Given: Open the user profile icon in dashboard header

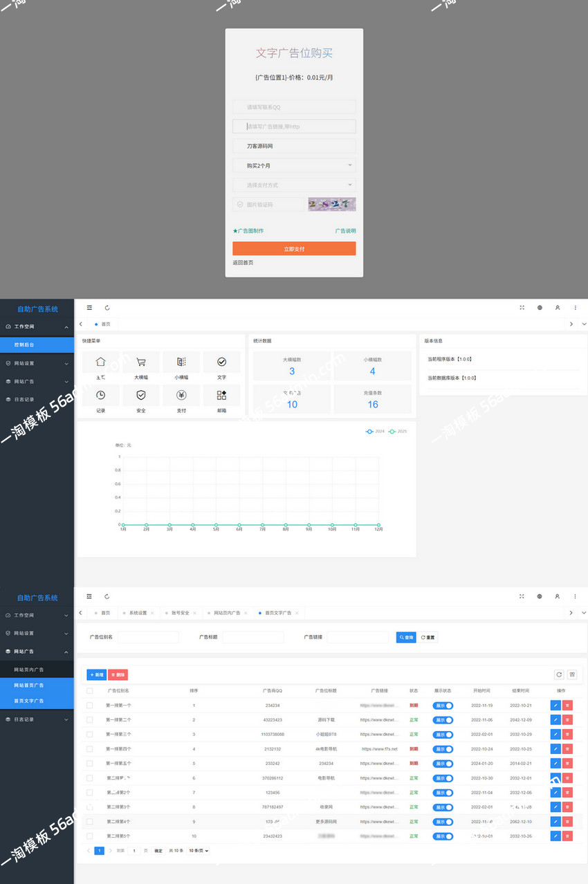Looking at the screenshot, I should point(558,308).
